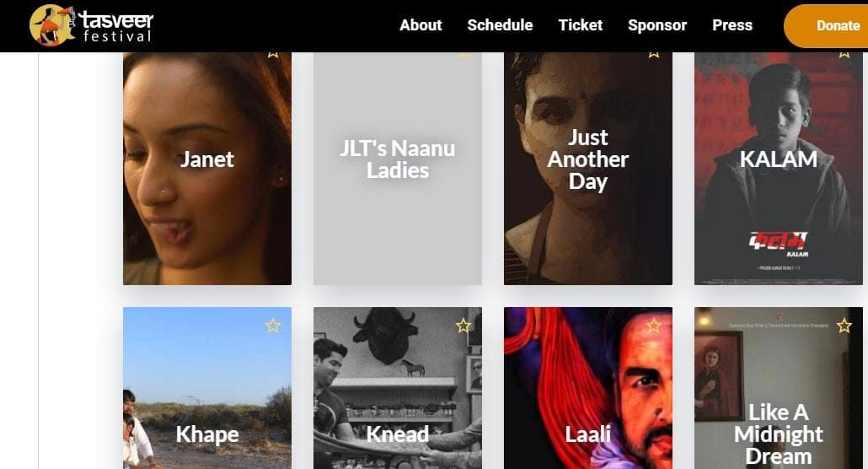Screen dimensions: 868x469
Task: Select Sponsor in the navigation bar
Action: [657, 25]
